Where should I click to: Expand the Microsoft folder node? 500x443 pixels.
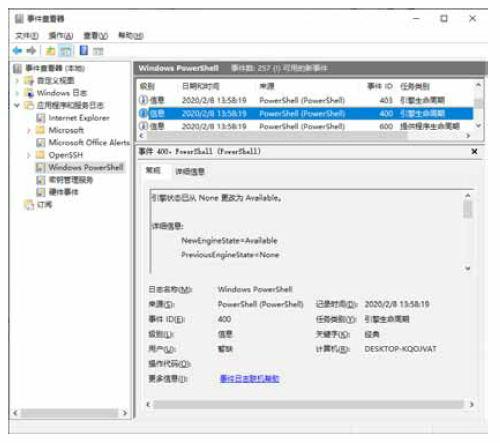point(29,130)
